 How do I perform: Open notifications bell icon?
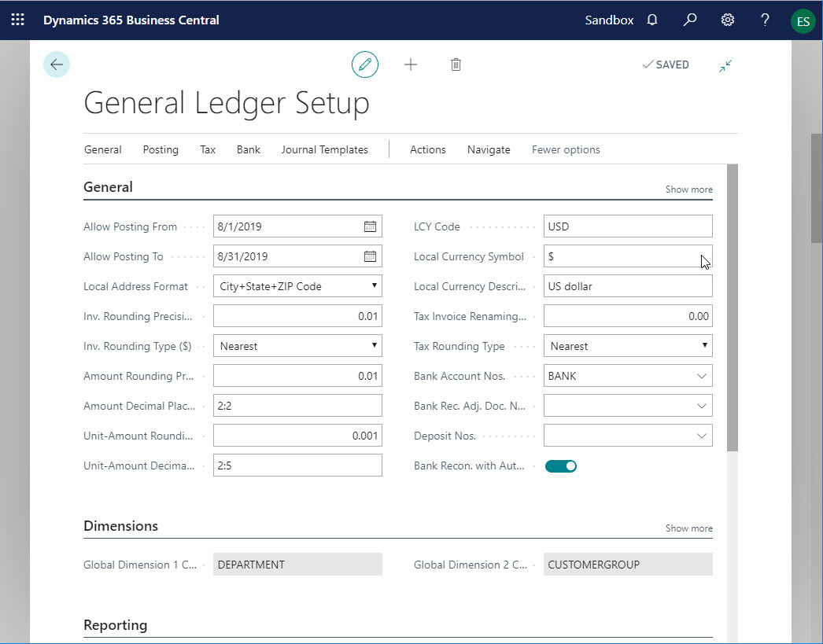(x=652, y=20)
